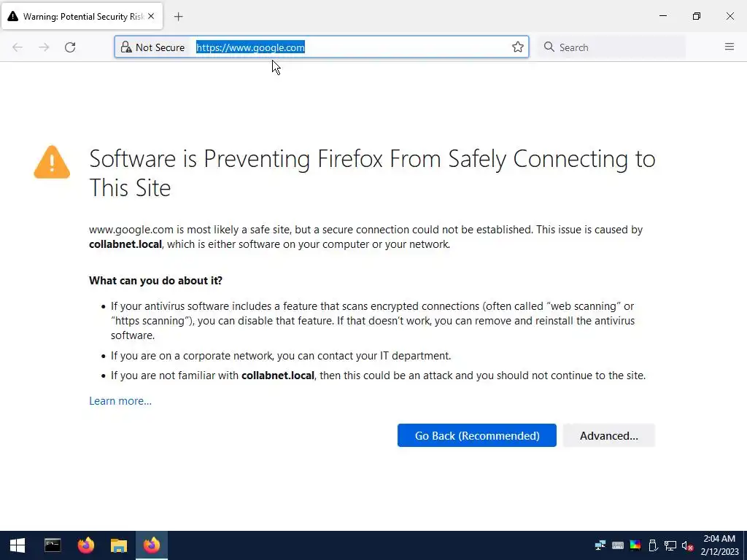The width and height of the screenshot is (747, 560).
Task: Click the USB device tray icon
Action: point(653,545)
